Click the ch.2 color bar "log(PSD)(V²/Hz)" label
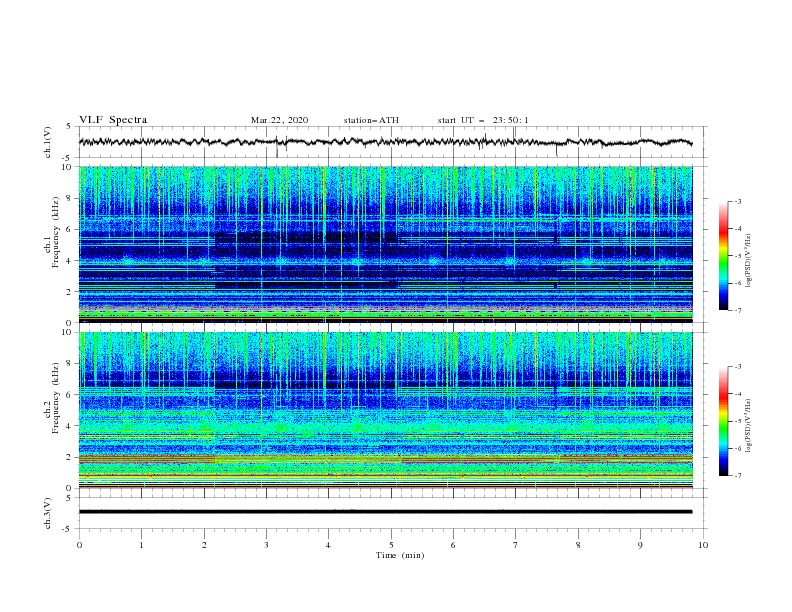Image resolution: width=792 pixels, height=612 pixels. [749, 426]
